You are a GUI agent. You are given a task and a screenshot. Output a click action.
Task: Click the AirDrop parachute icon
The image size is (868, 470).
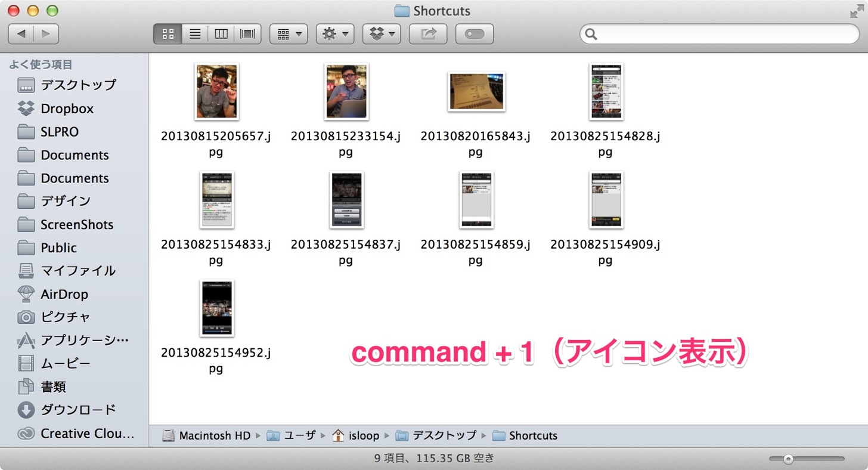click(x=26, y=294)
